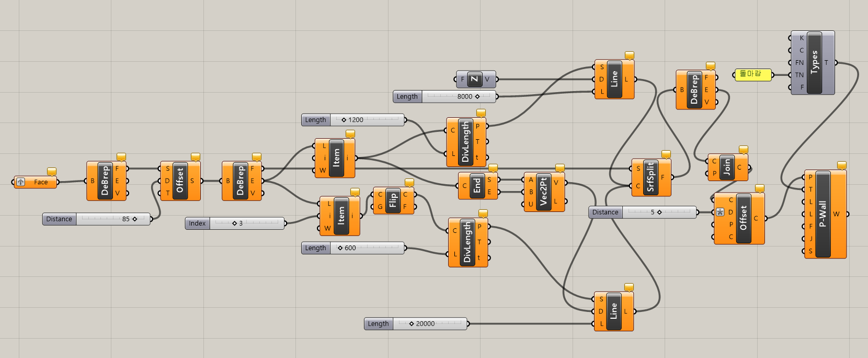Select the SrfSplit component
The image size is (868, 358).
[650, 177]
